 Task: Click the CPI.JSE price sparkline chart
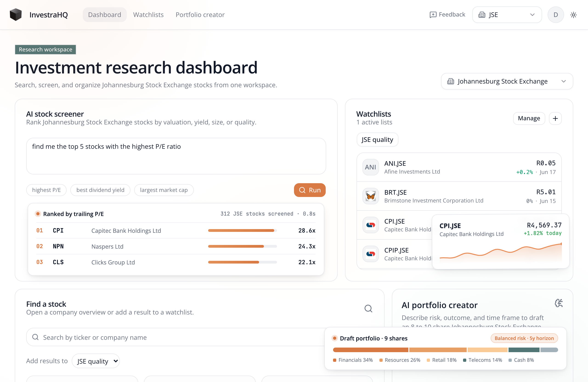click(x=500, y=253)
